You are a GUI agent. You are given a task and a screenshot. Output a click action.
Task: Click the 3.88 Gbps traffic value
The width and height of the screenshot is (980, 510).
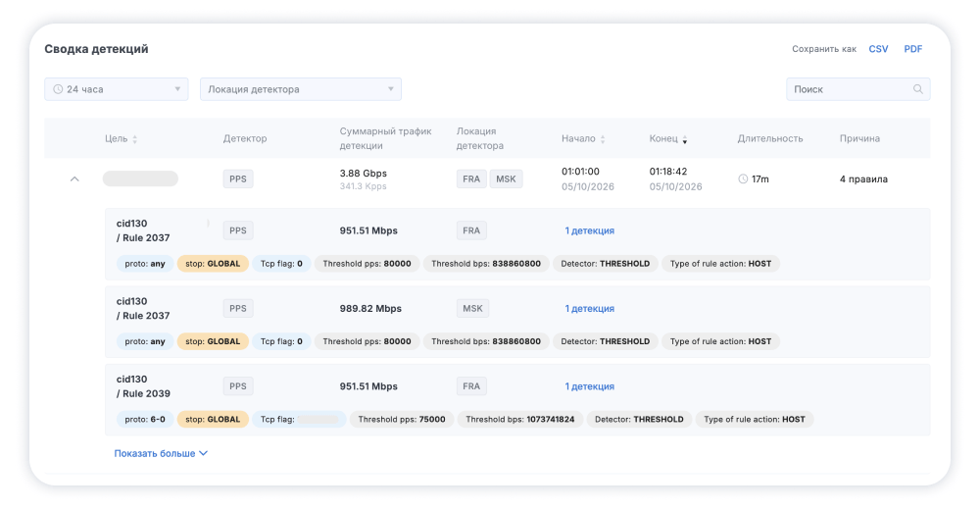coord(364,173)
